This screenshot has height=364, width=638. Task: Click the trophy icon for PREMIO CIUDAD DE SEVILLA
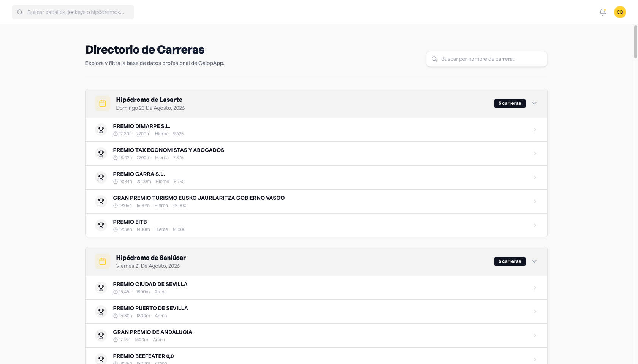[x=101, y=288]
